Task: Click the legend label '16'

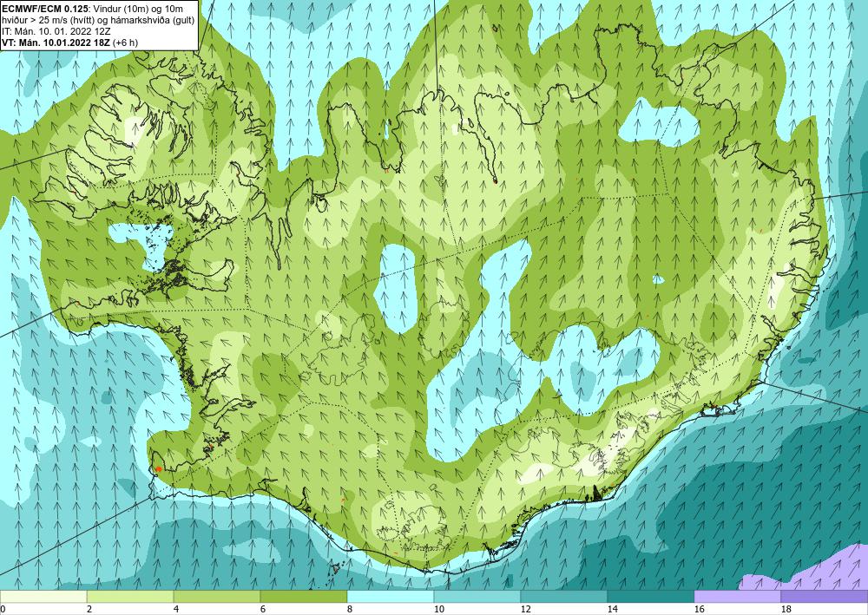Action: 699,610
